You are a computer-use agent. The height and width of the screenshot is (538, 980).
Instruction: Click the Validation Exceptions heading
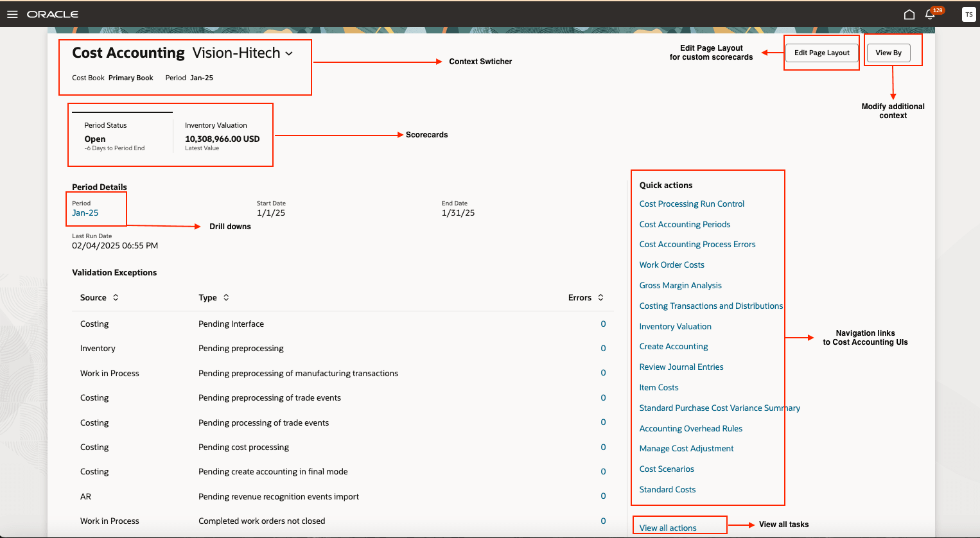114,272
